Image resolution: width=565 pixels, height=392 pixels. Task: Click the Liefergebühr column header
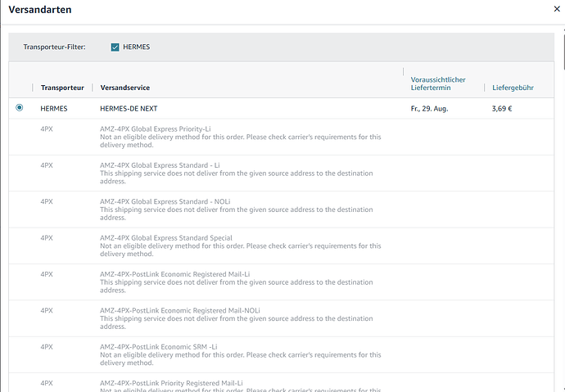click(x=513, y=88)
